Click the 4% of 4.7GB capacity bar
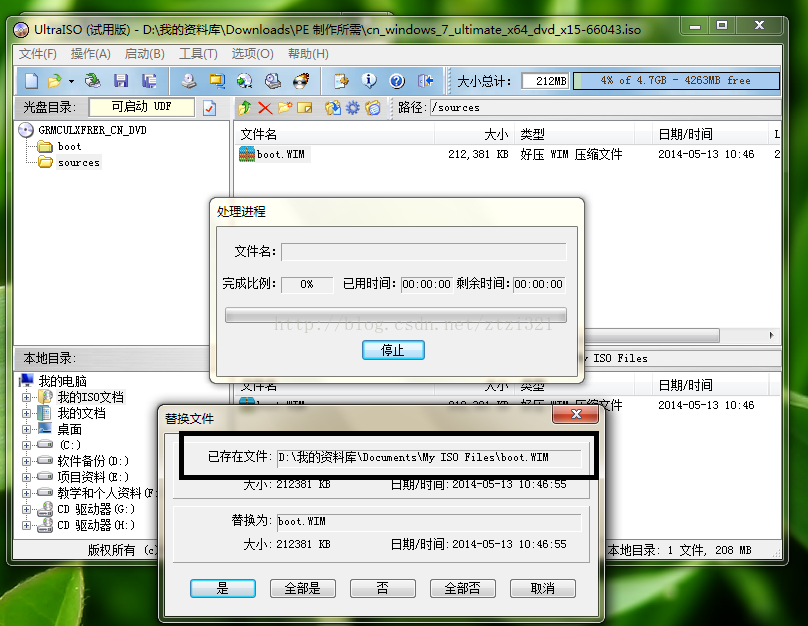This screenshot has height=626, width=808. click(x=676, y=81)
